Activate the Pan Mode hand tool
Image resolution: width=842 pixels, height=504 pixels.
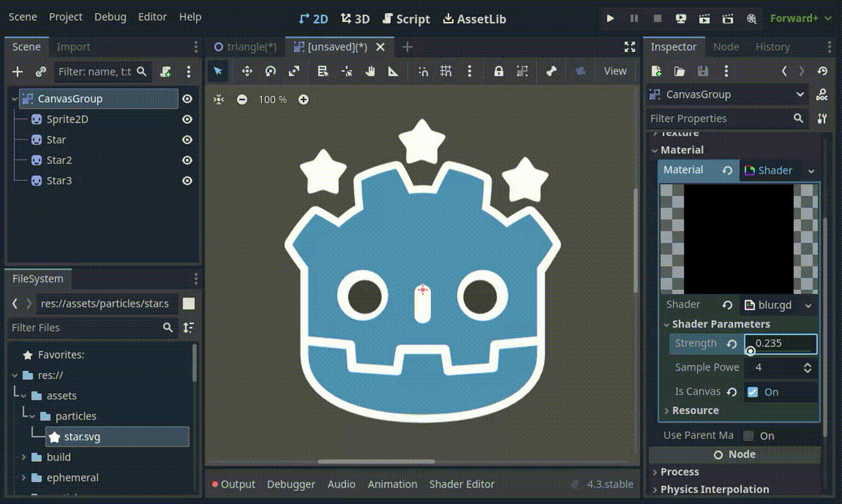370,71
